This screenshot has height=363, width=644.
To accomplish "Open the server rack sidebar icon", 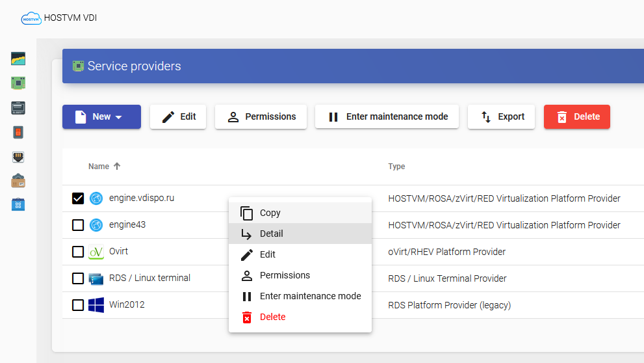I will point(18,108).
